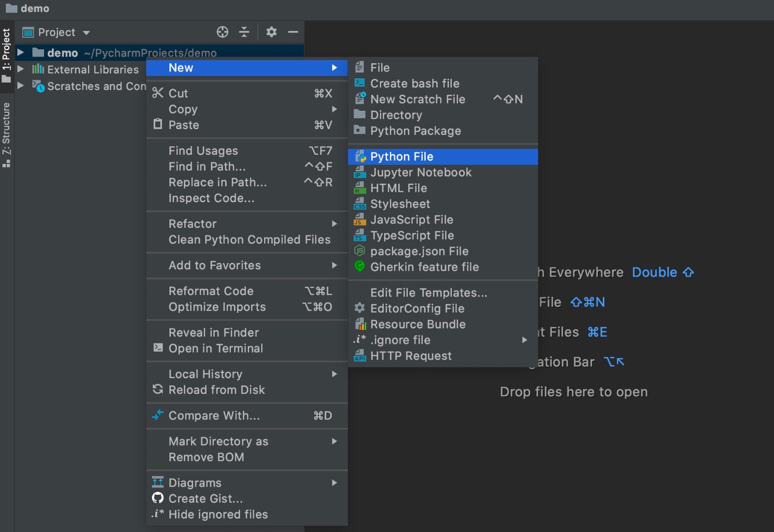774x532 pixels.
Task: Open Mark Directory as submenu arrow
Action: coord(334,441)
